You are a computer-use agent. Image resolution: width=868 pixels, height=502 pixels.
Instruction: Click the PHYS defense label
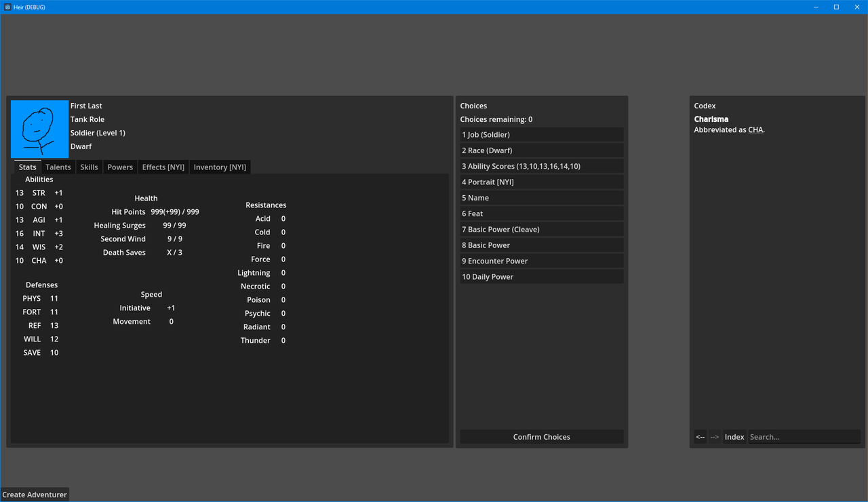[31, 299]
